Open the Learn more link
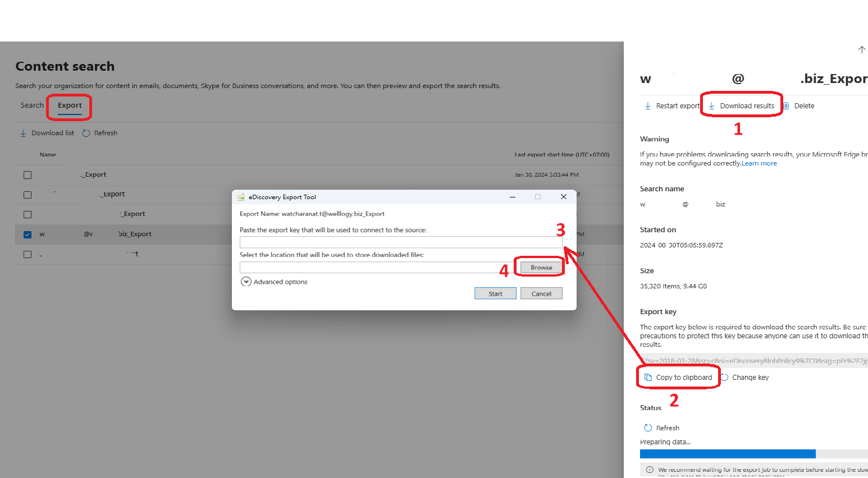This screenshot has width=868, height=478. coord(759,163)
